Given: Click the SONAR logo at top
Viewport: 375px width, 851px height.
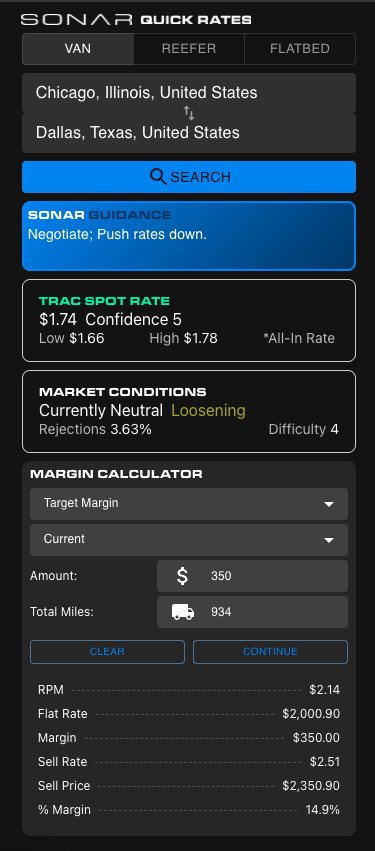Looking at the screenshot, I should pyautogui.click(x=77, y=20).
